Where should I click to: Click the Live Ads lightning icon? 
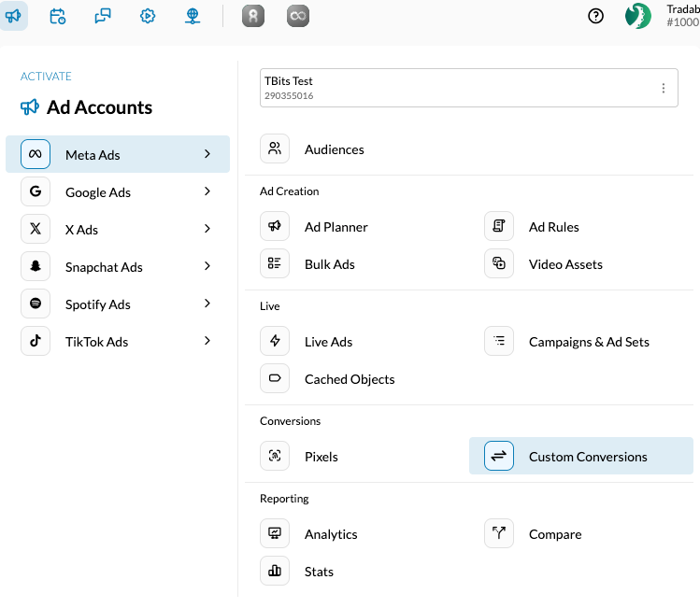pos(275,342)
